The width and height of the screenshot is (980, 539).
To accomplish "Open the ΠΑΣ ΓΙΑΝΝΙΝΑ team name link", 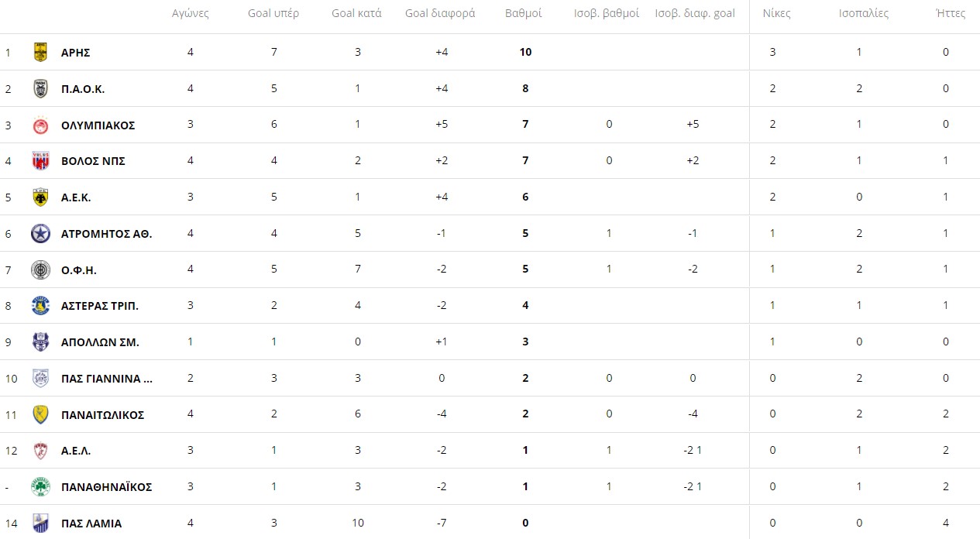I will tap(107, 379).
